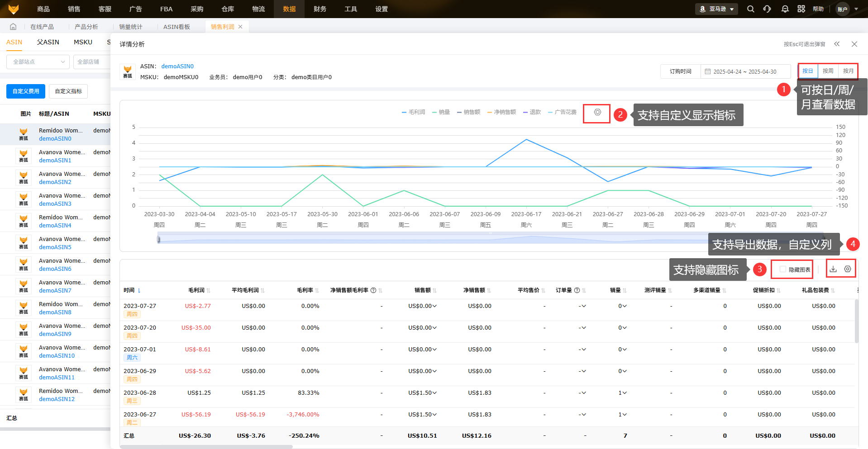Viewport: 868px width, 449px height.
Task: Click the home icon in tab bar
Action: (13, 27)
